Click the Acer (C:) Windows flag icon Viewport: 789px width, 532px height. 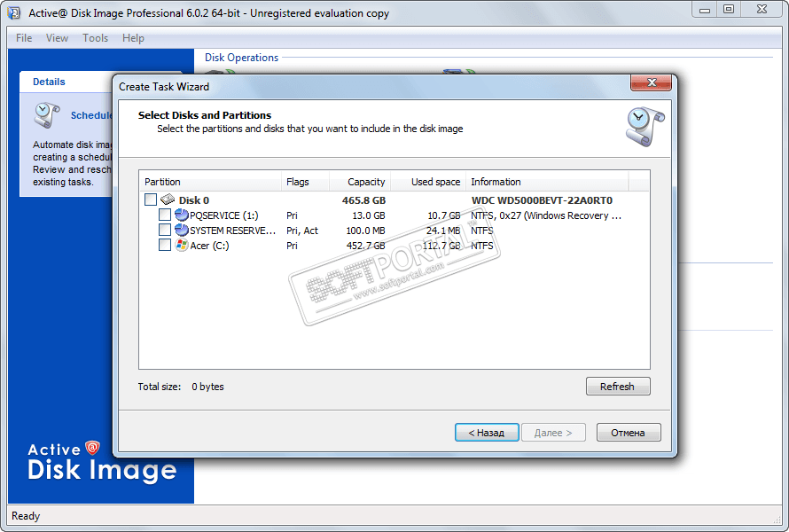(181, 245)
